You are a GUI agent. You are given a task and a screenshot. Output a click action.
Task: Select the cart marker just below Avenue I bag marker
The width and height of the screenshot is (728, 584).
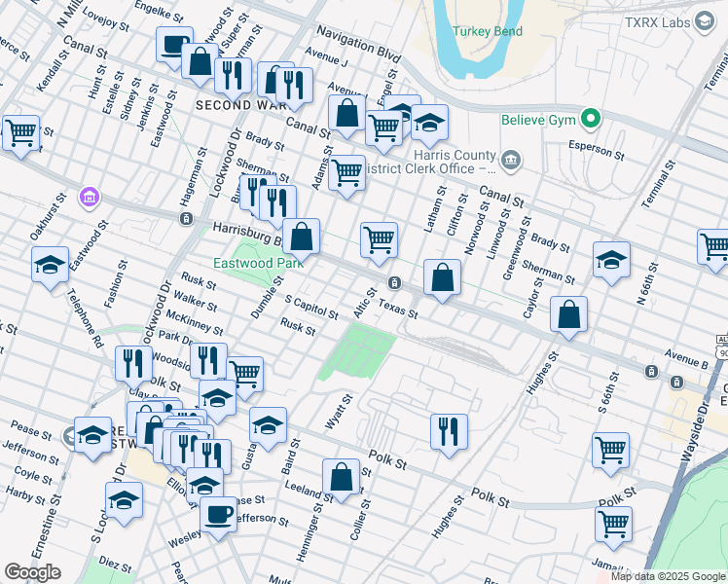[383, 130]
